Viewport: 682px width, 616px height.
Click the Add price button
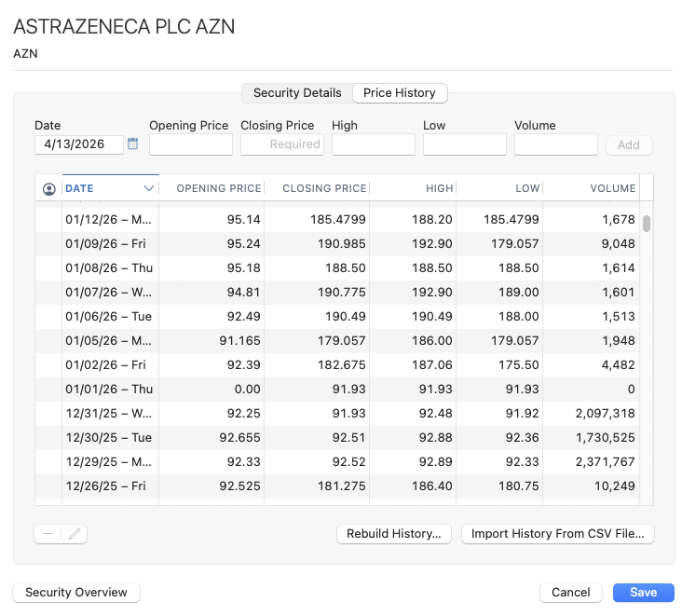pyautogui.click(x=629, y=144)
